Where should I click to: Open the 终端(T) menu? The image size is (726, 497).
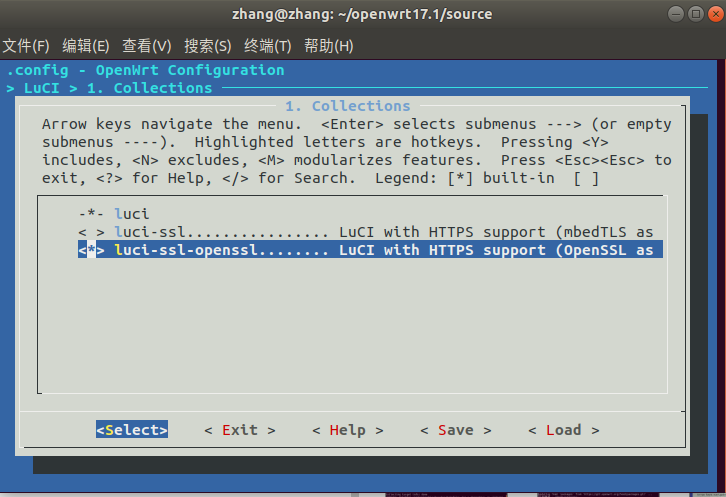point(268,46)
